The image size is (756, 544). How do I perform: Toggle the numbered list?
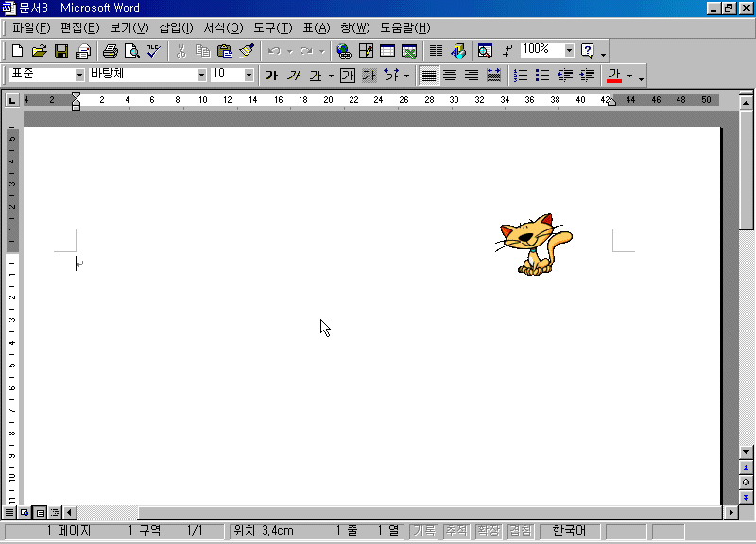click(x=521, y=76)
